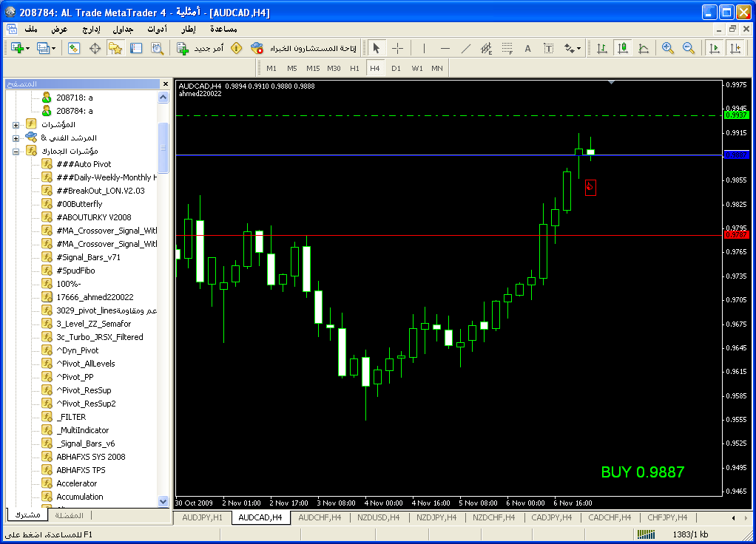Click the Zoom Out magnifier icon

click(x=689, y=48)
